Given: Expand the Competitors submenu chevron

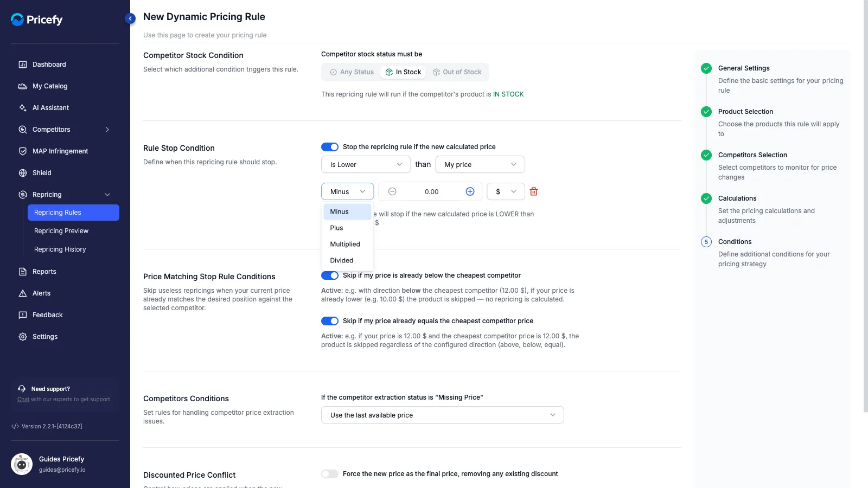Looking at the screenshot, I should [107, 130].
